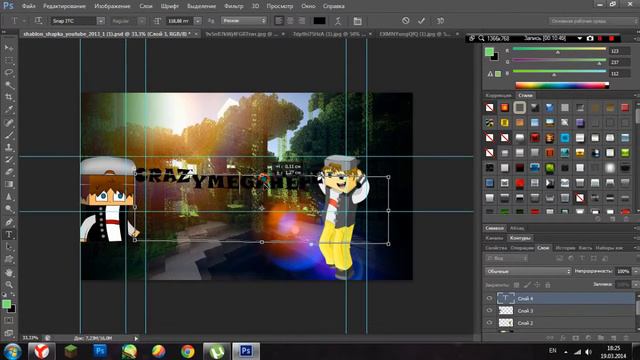Open the Редактирование menu
The width and height of the screenshot is (640, 360).
(x=65, y=6)
